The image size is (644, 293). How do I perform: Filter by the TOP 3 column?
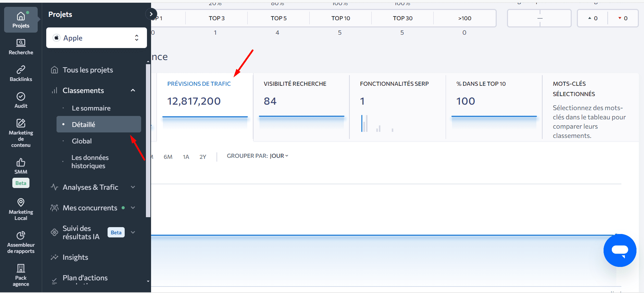pyautogui.click(x=216, y=18)
